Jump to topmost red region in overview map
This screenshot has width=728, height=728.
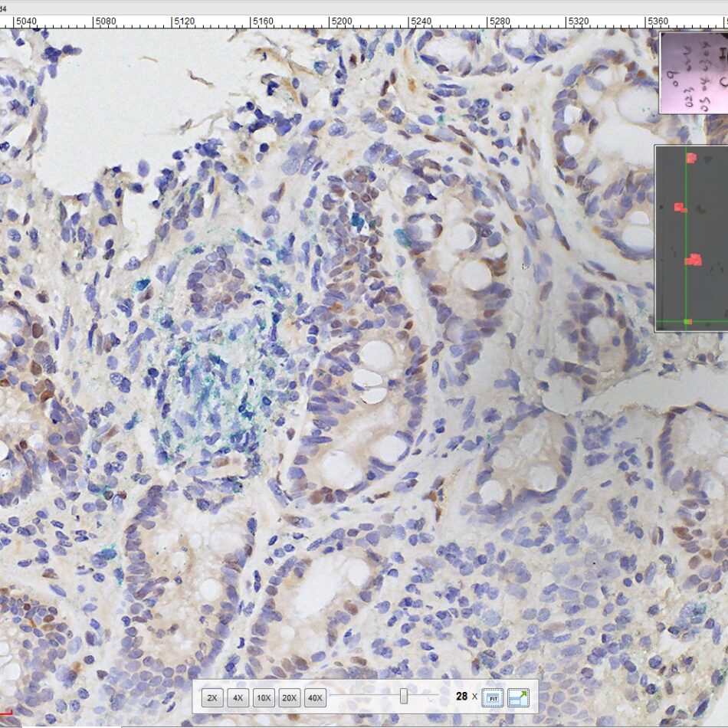point(690,158)
